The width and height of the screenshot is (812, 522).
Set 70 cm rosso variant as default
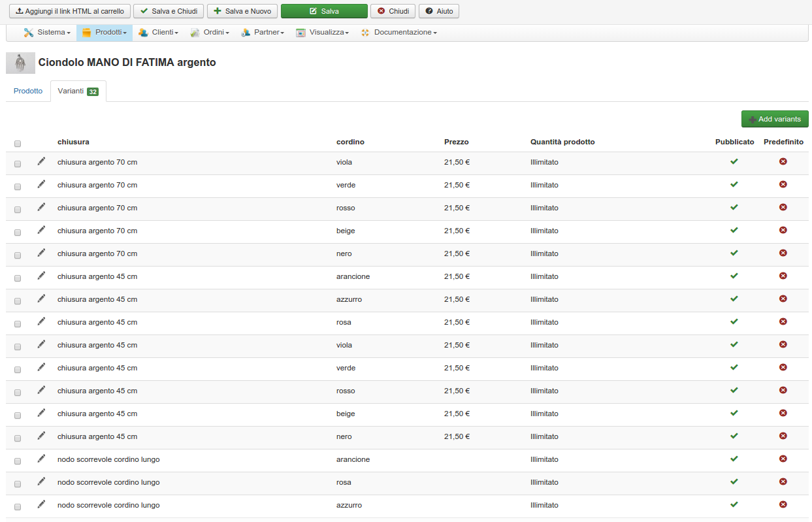[x=783, y=207]
